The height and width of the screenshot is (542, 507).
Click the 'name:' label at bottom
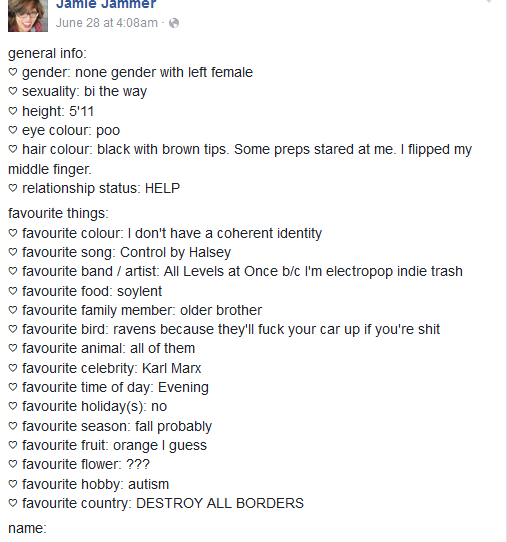pyautogui.click(x=27, y=528)
